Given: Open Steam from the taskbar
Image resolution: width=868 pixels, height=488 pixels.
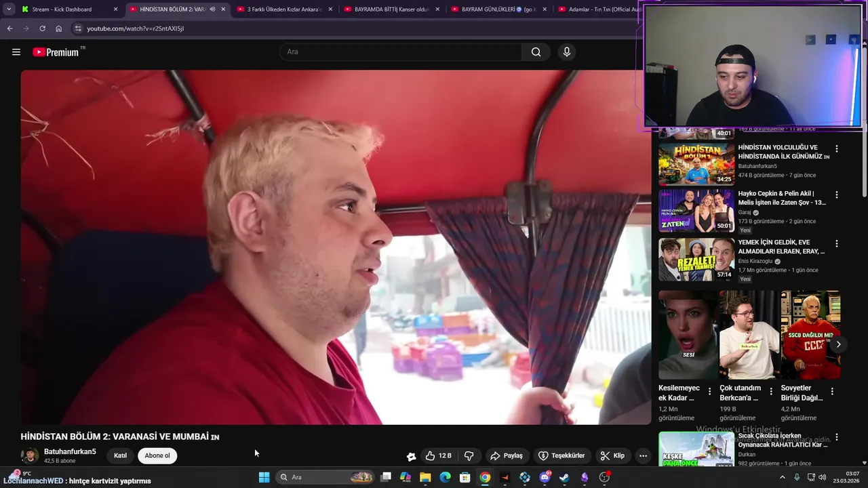Looking at the screenshot, I should pyautogui.click(x=564, y=477).
